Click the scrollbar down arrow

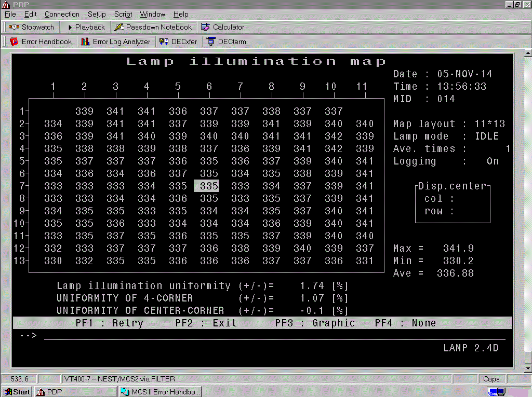[528, 368]
